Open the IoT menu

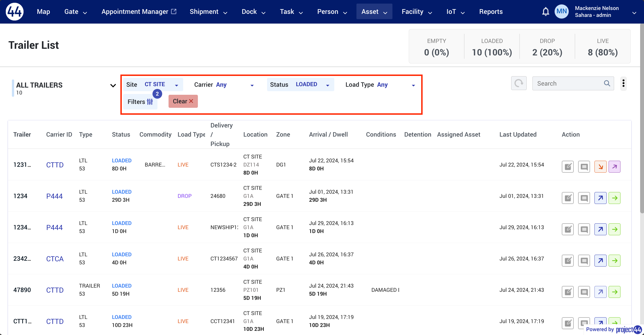tap(456, 12)
